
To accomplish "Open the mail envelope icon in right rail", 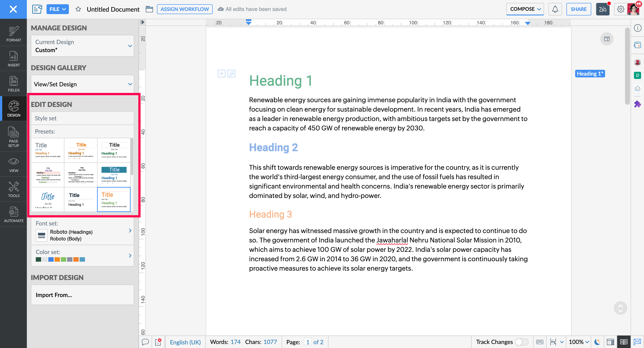I will [637, 89].
